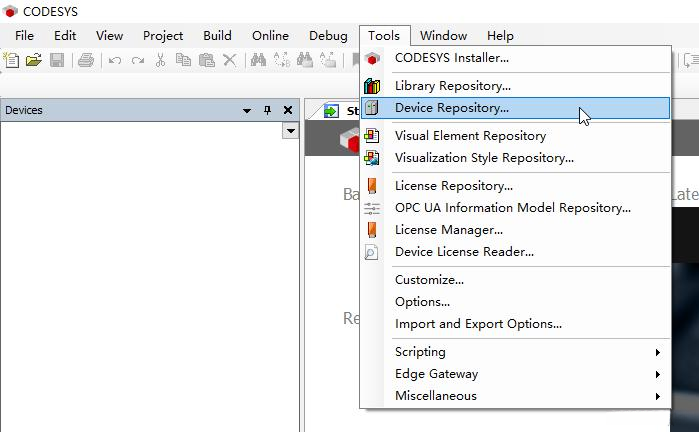Click the Replace toolbar icon
This screenshot has height=432, width=699.
282,60
